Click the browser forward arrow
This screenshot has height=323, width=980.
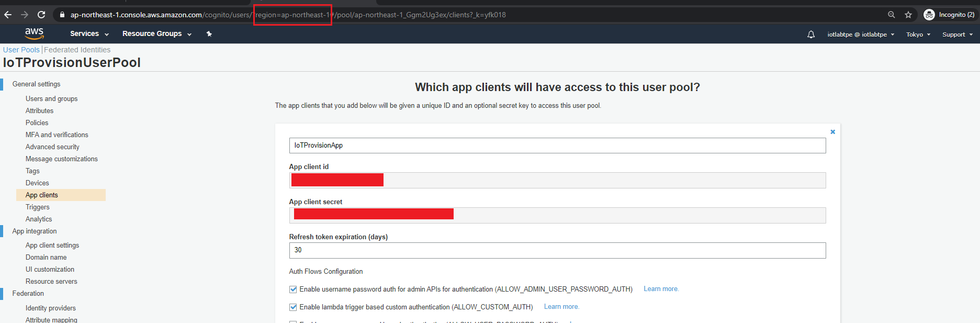tap(25, 15)
